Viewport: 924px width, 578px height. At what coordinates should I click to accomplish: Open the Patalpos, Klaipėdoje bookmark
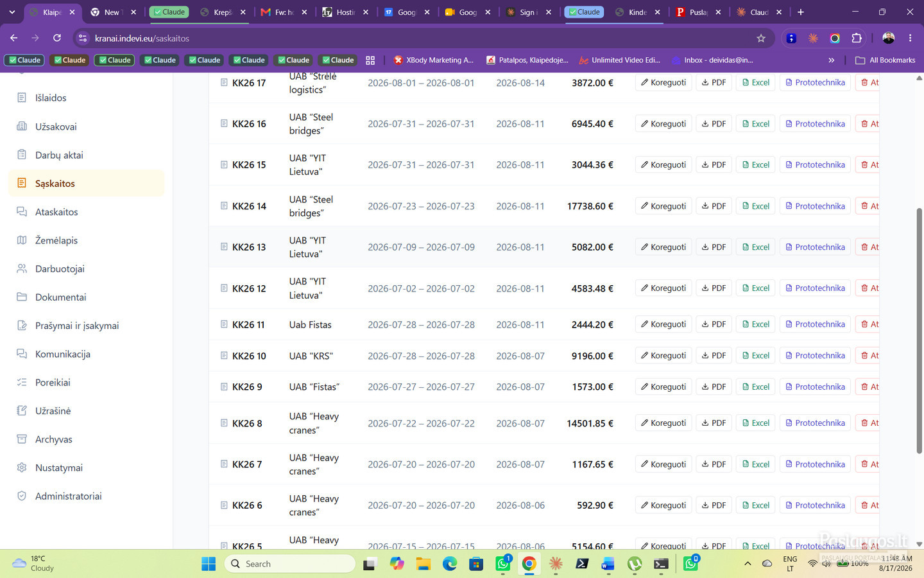(x=527, y=60)
